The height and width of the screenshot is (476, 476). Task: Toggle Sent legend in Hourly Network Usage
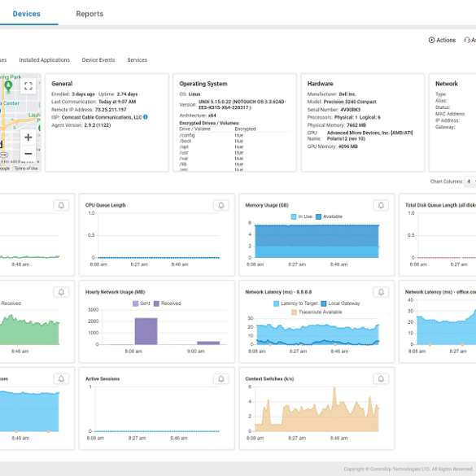tap(142, 304)
